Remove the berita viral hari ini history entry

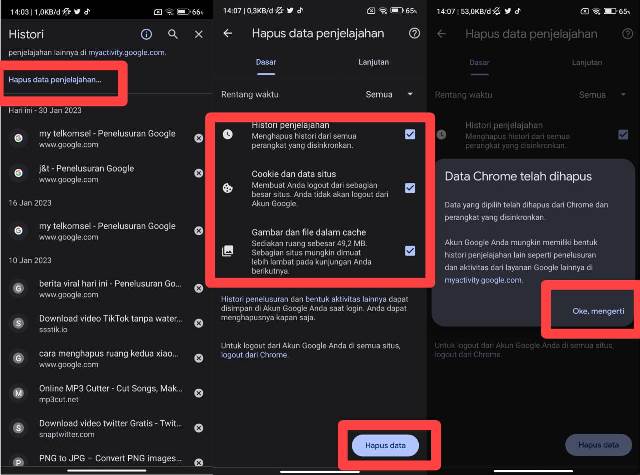[199, 289]
